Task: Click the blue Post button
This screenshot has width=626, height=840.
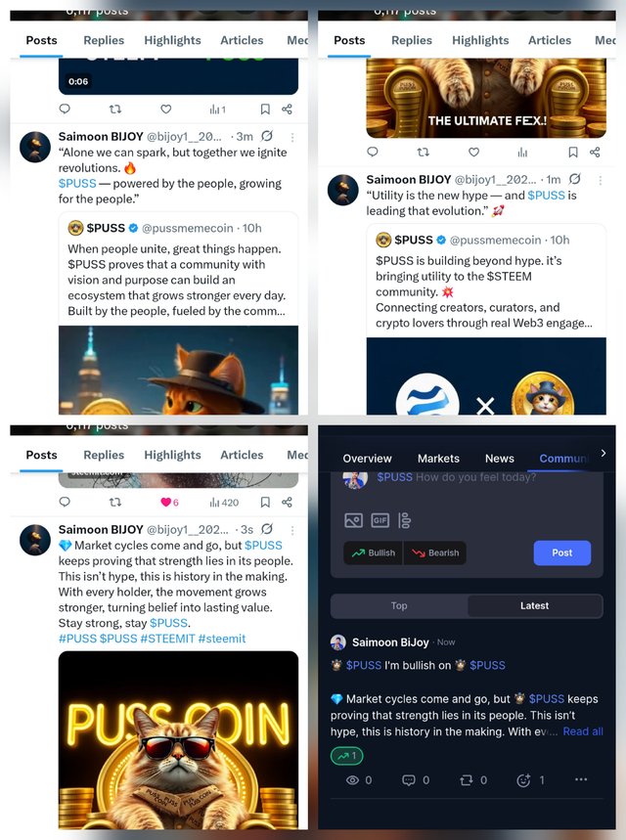Action: 562,553
